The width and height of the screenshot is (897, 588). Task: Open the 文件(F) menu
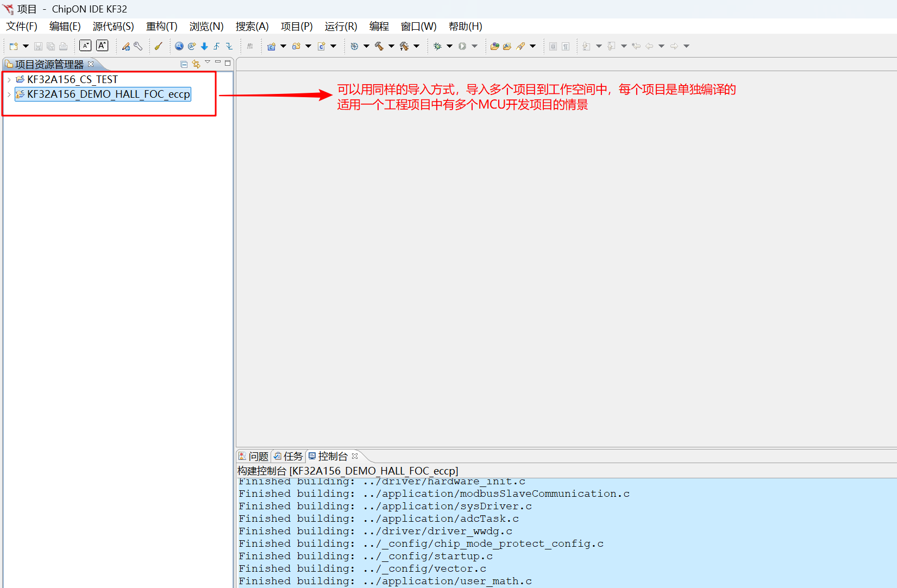click(x=22, y=26)
